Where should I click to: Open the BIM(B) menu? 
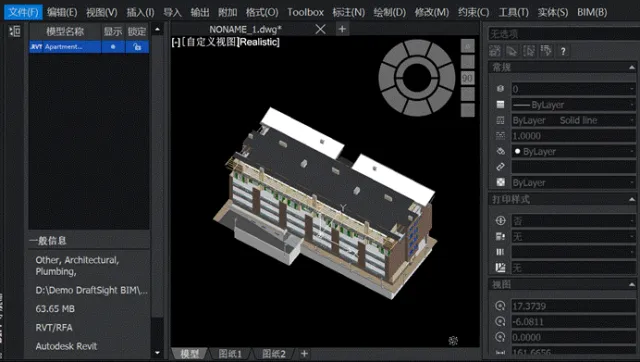point(592,12)
